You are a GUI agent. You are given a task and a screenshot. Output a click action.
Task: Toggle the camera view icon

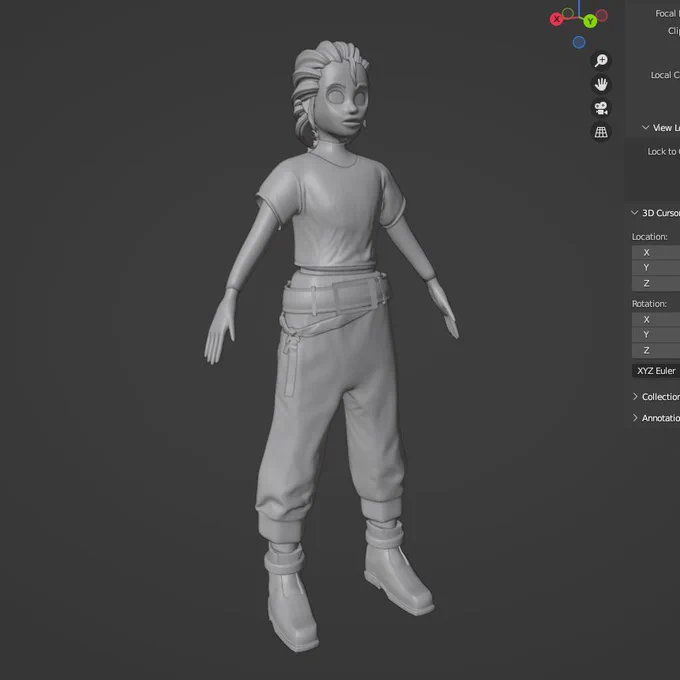(x=601, y=108)
